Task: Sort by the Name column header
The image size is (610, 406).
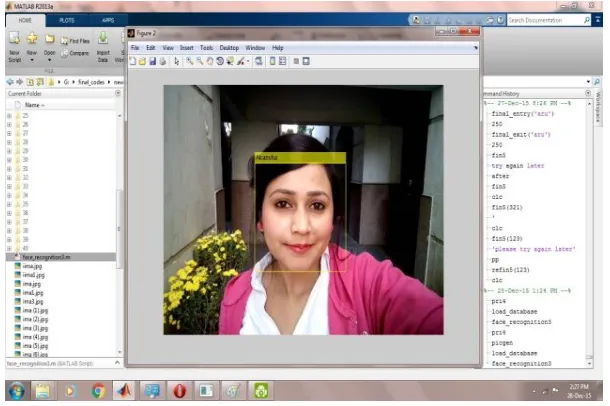Action: tap(34, 105)
